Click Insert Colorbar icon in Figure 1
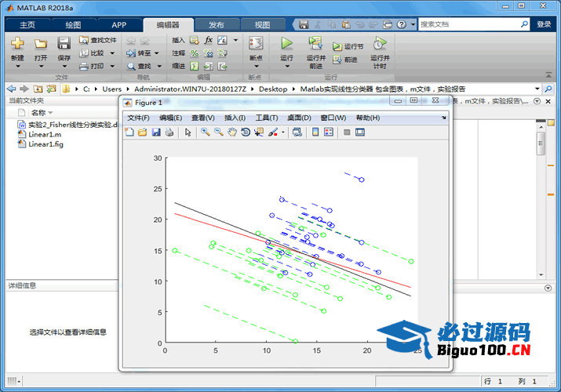The width and height of the screenshot is (561, 392). tap(315, 132)
